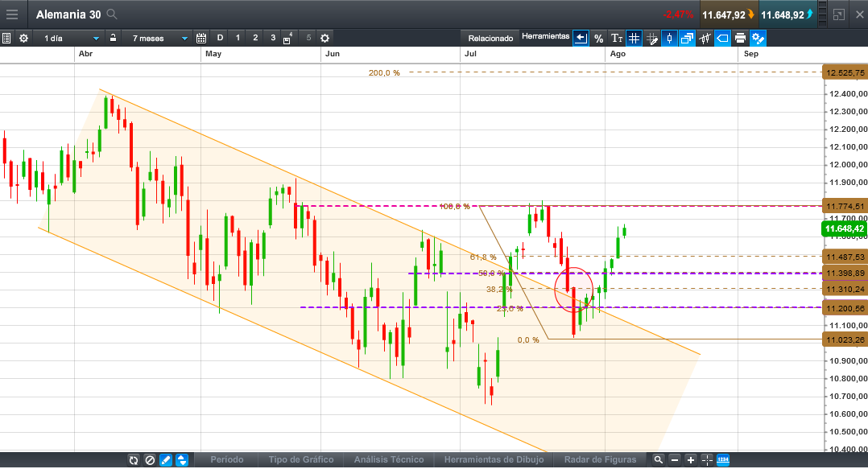
Task: Select the 12.525,75 price label
Action: click(845, 73)
